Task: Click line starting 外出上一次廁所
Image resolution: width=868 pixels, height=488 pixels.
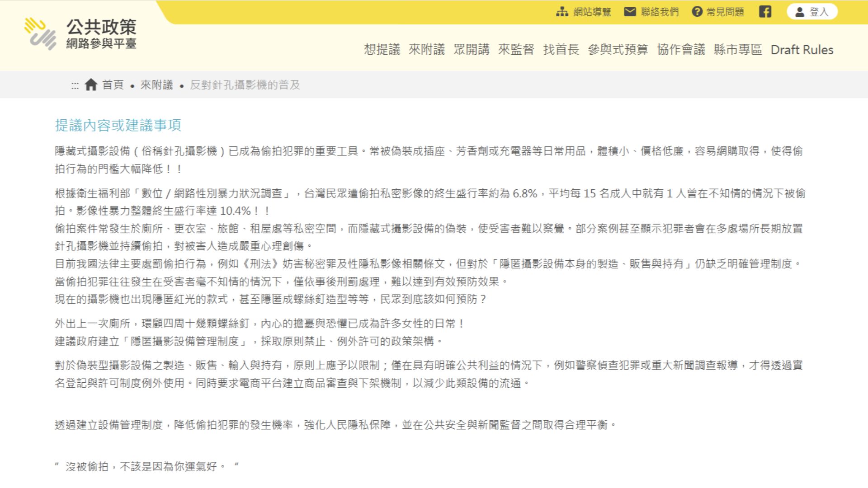Action: (x=259, y=324)
